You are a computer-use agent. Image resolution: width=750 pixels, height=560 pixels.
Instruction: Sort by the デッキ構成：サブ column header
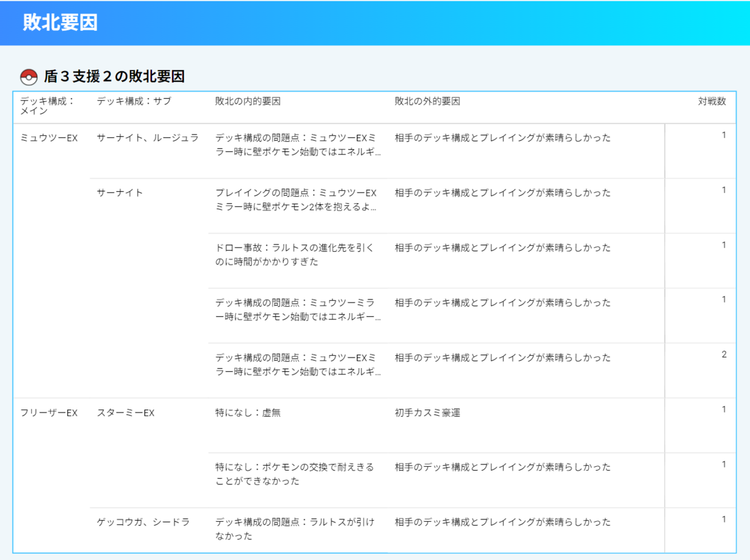coord(134,101)
